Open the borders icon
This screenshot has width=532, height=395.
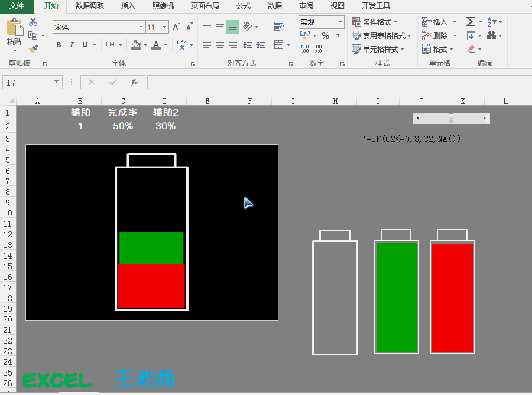coord(111,45)
